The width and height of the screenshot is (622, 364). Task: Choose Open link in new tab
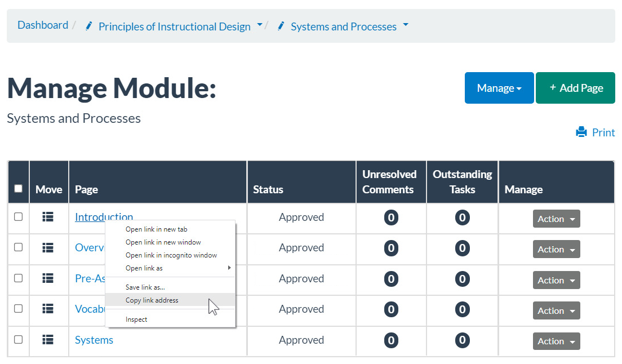[171, 229]
